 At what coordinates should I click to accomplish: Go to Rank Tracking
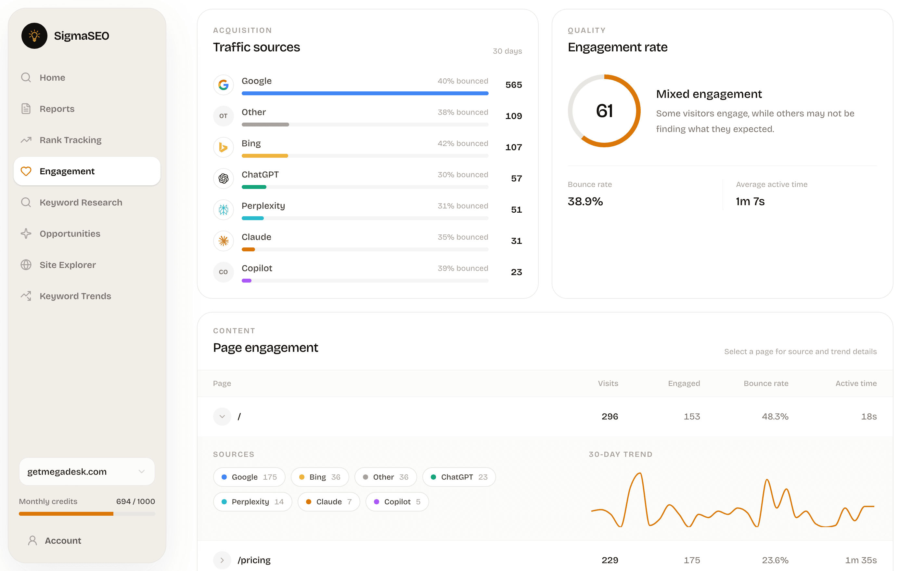point(87,140)
